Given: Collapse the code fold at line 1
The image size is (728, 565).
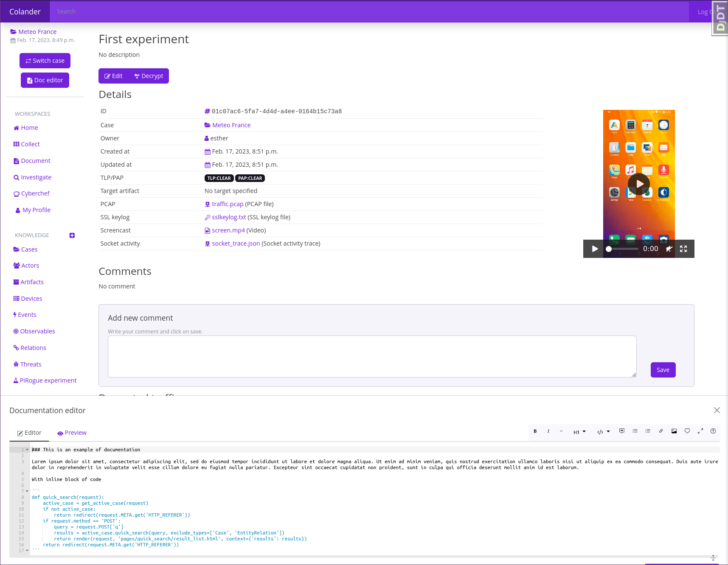Looking at the screenshot, I should pyautogui.click(x=27, y=450).
